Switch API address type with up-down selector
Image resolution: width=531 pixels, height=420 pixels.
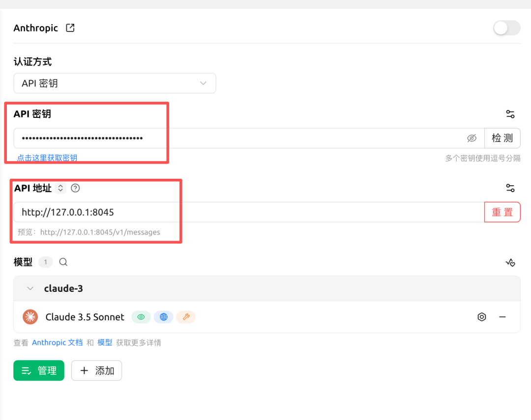coord(60,188)
